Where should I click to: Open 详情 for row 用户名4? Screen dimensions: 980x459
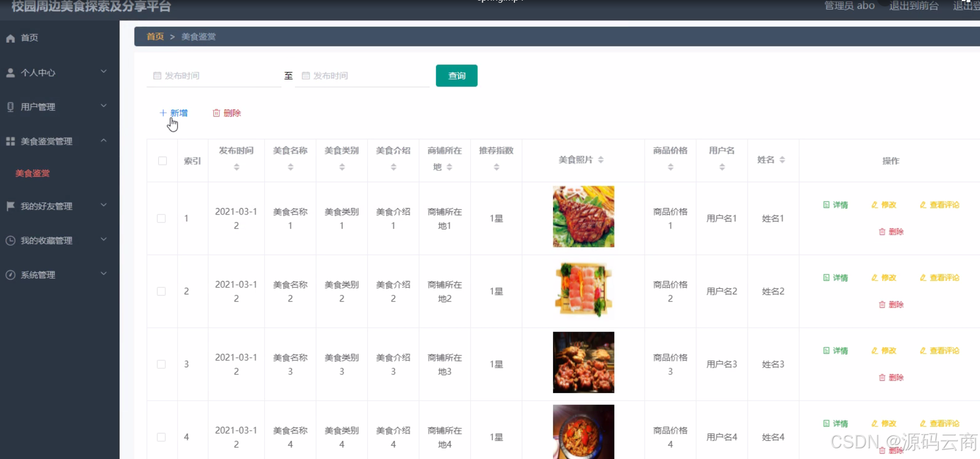point(836,424)
